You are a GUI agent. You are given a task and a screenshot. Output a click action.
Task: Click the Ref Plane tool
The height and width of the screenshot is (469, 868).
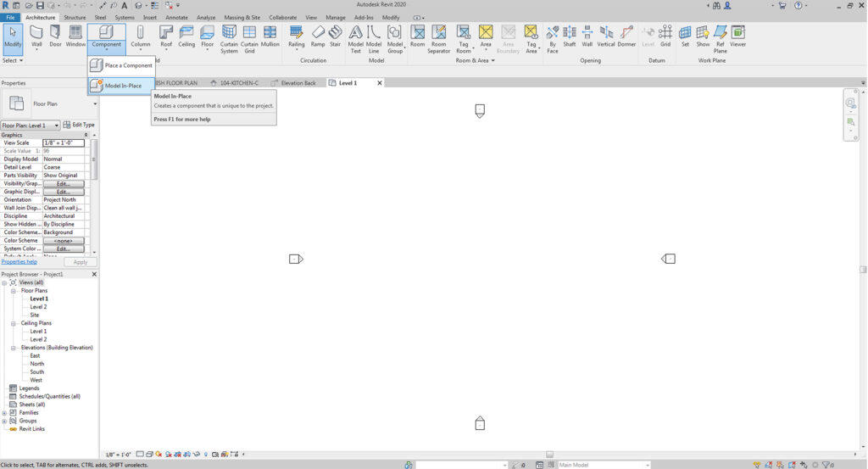(721, 39)
